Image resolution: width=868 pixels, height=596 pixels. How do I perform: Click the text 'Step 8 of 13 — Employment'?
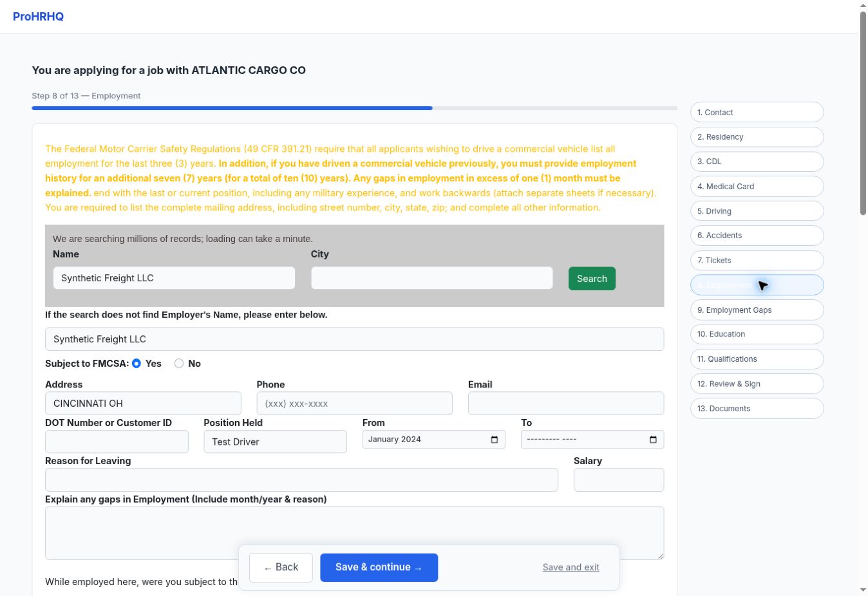86,96
